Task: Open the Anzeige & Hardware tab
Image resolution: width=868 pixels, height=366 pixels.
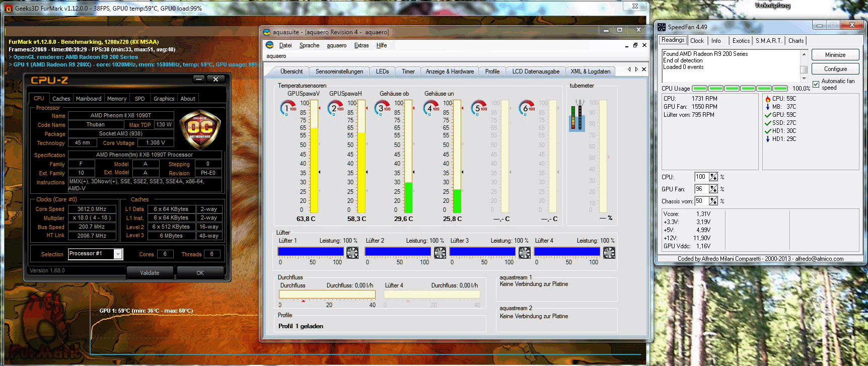Action: click(x=450, y=71)
